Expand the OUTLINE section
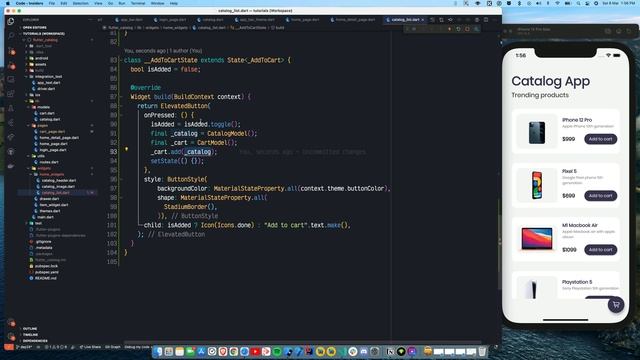 30,329
